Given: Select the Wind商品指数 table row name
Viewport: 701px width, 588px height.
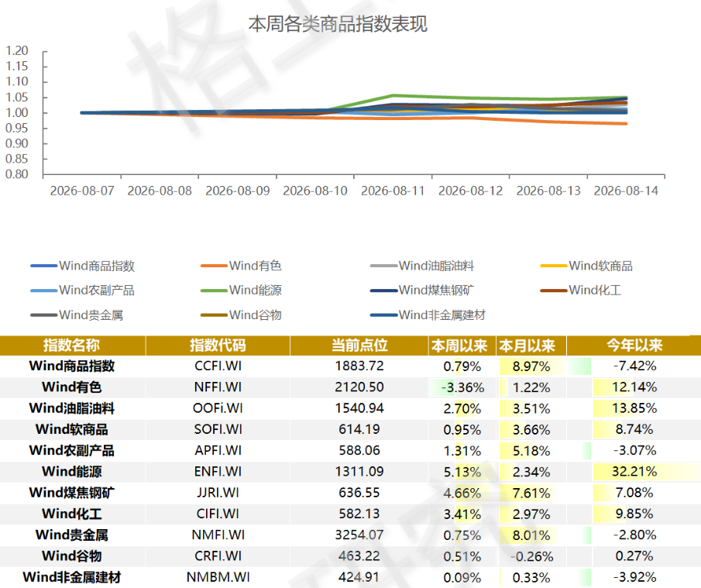Looking at the screenshot, I should [71, 366].
